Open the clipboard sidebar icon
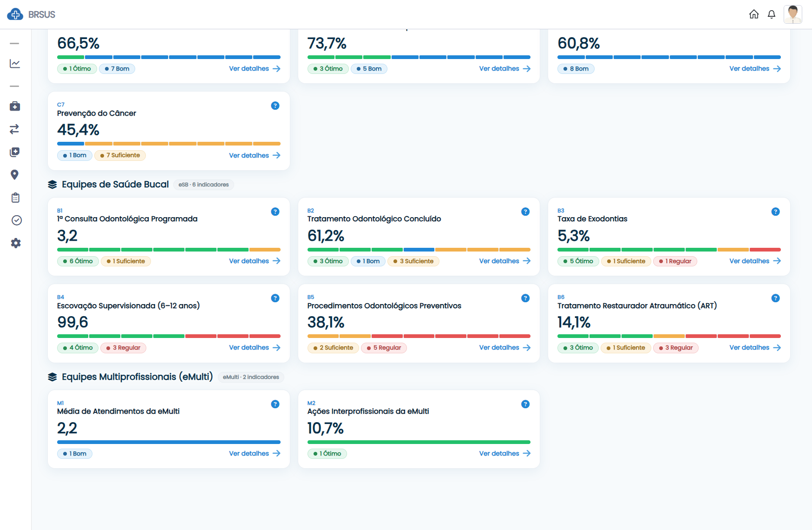 coord(15,198)
